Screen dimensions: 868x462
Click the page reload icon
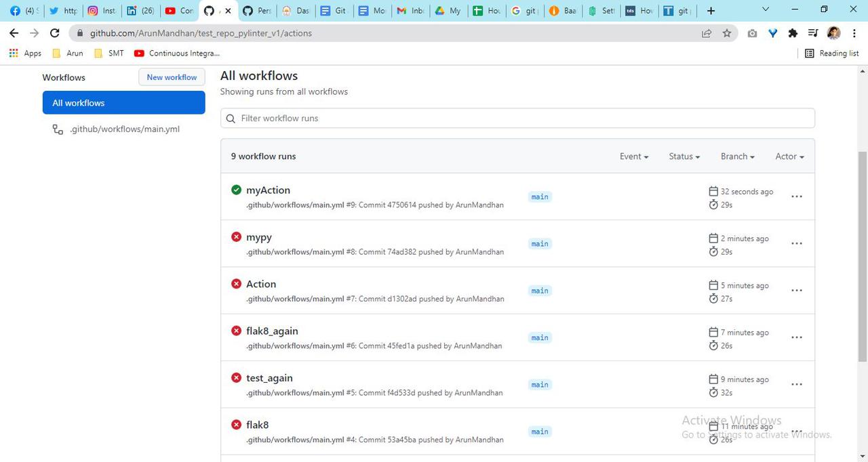click(54, 33)
